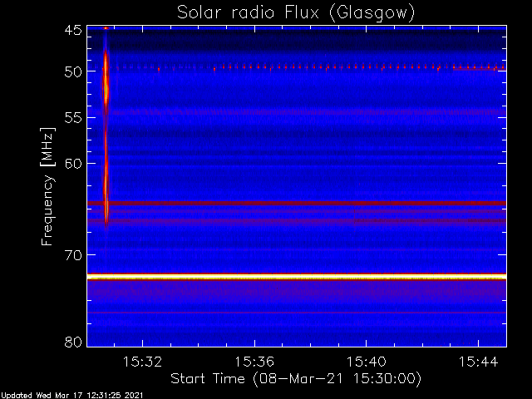Click the title 'Solar radio Flux (Glasgow)'
Screen dimensions: 532x399
(x=296, y=13)
